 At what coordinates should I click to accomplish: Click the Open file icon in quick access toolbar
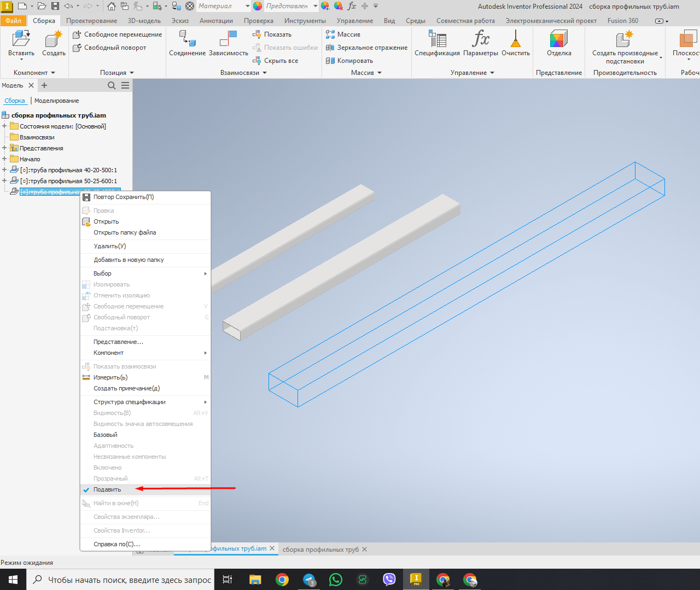tap(42, 6)
